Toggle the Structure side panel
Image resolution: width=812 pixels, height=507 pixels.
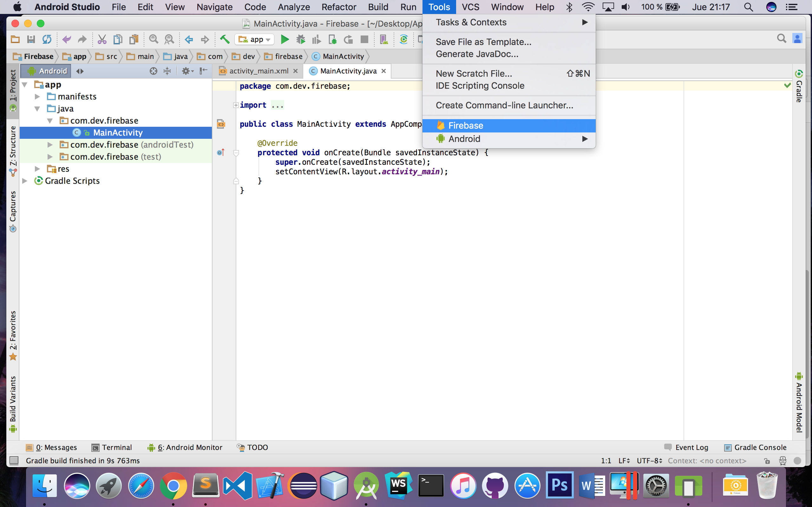coord(13,150)
